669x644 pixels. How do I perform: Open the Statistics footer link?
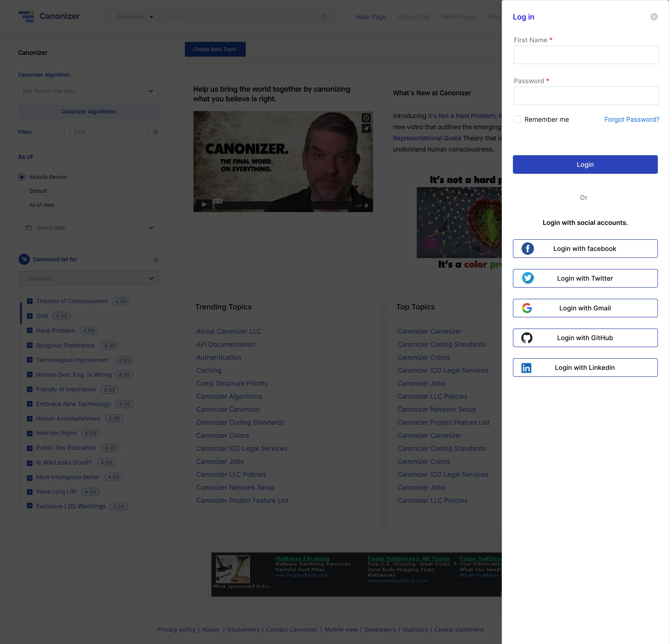pyautogui.click(x=415, y=629)
